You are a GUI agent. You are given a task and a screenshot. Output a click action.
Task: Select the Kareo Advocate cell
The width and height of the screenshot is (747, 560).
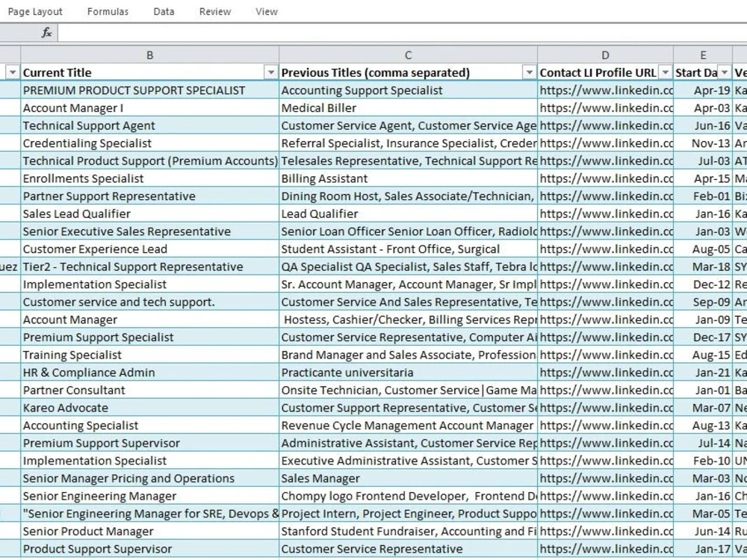[x=149, y=408]
